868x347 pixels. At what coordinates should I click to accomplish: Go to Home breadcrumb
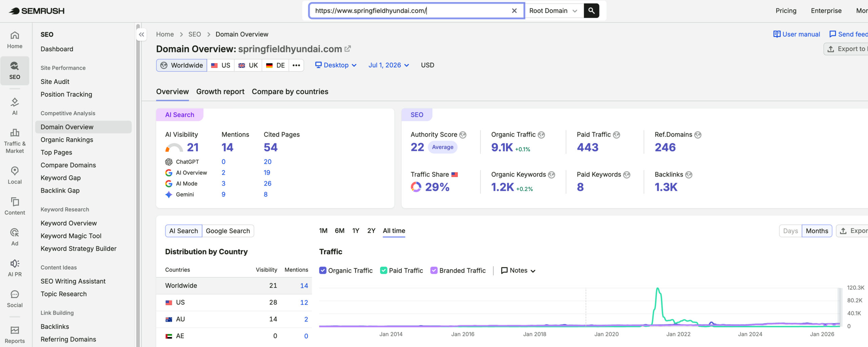165,34
